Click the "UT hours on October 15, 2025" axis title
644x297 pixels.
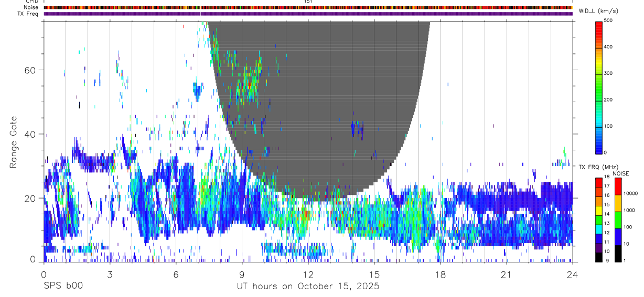point(308,287)
